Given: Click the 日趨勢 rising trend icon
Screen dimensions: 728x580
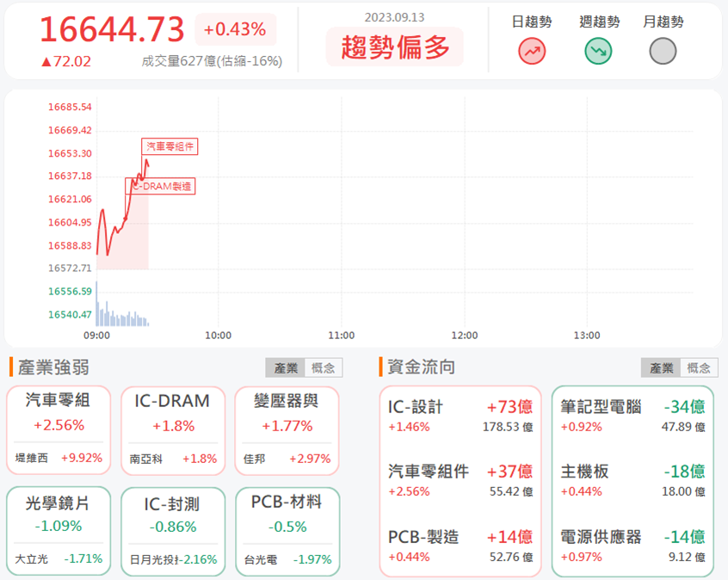Looking at the screenshot, I should pos(532,52).
